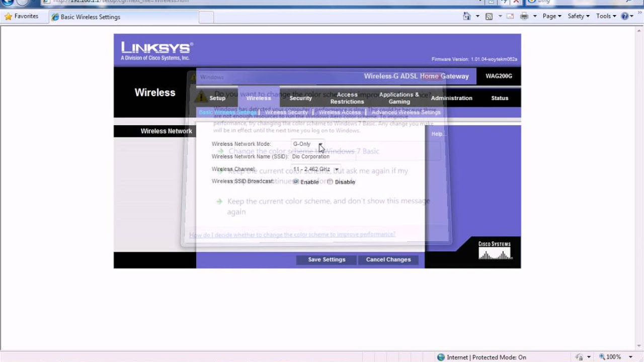Open the Access Restrictions tab

click(x=347, y=98)
